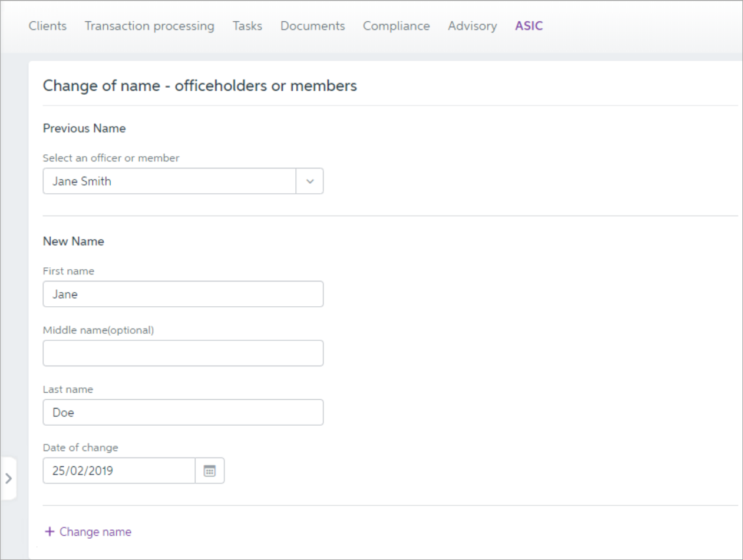Screen dimensions: 743x560
Task: Focus the First name field containing Jane
Action: (183, 294)
